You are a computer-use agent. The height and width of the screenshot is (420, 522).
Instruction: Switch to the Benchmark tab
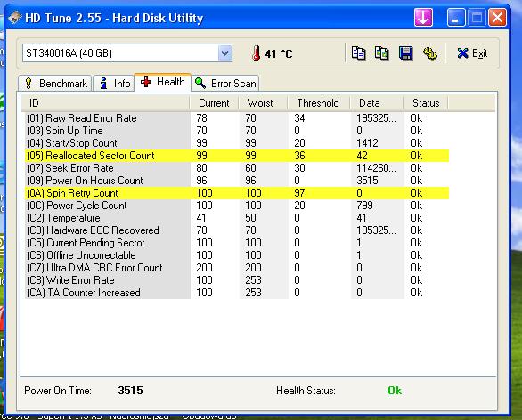(55, 83)
